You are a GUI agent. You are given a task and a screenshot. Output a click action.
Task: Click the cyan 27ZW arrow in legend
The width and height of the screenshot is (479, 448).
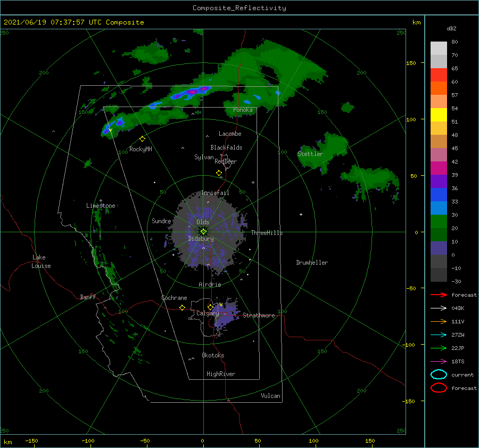pyautogui.click(x=439, y=335)
